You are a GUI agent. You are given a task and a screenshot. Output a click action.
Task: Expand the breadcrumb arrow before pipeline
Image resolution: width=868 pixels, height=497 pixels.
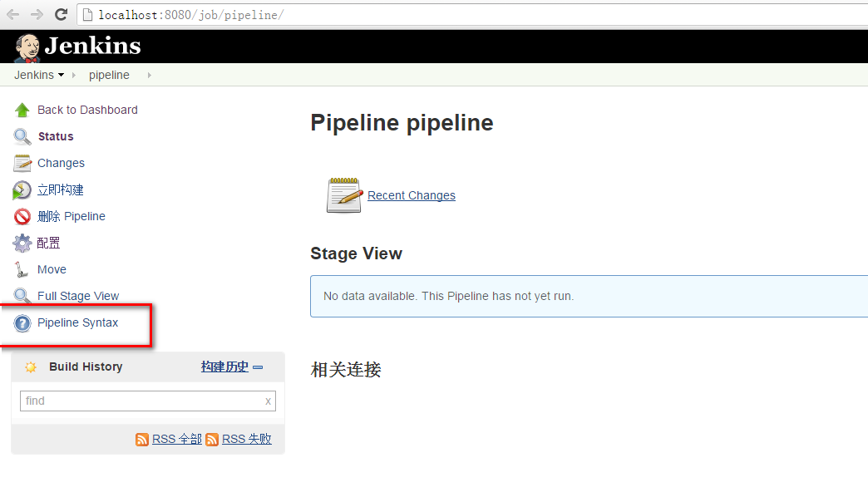pos(74,76)
